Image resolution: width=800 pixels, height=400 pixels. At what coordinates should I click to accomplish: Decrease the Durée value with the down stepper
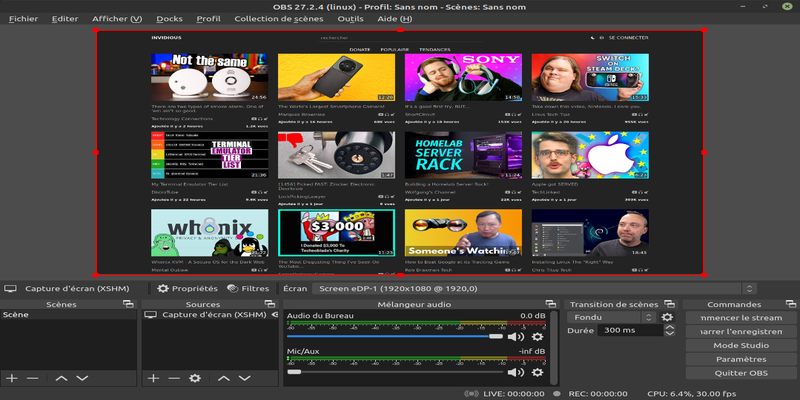669,333
